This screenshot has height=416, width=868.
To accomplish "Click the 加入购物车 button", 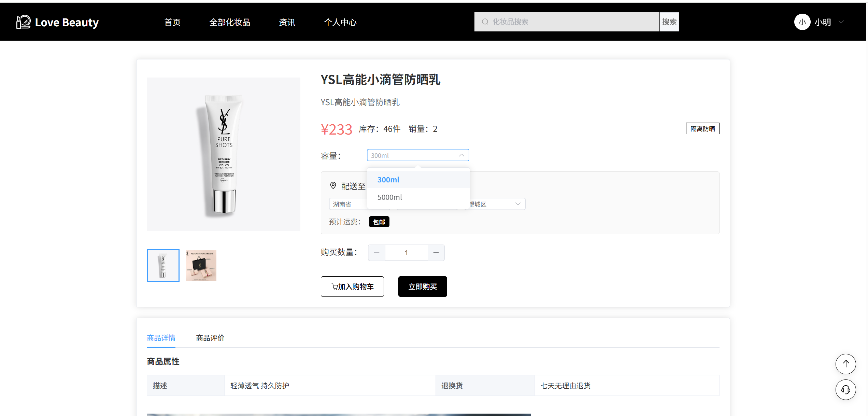I will [x=352, y=287].
